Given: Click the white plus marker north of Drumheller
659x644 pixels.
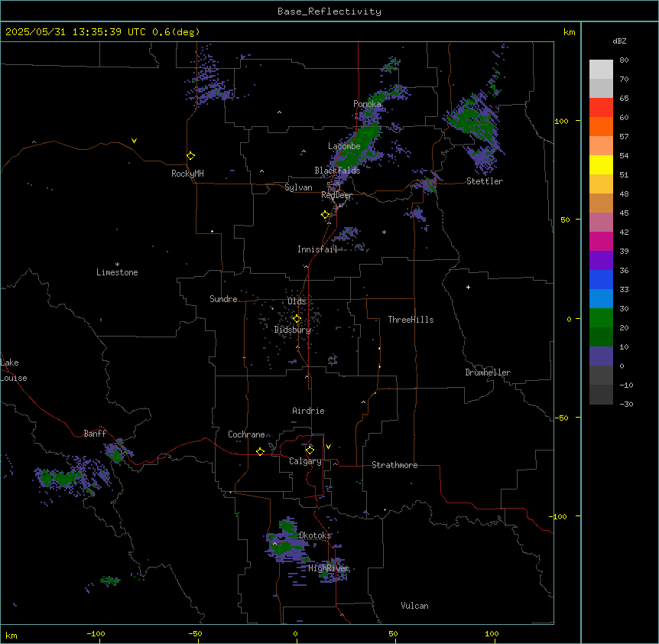Looking at the screenshot, I should (x=468, y=287).
